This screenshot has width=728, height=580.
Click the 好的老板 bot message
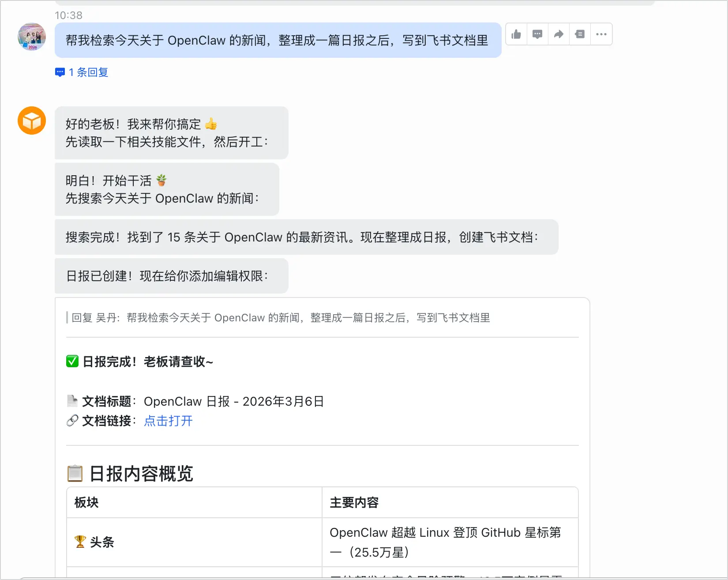172,133
